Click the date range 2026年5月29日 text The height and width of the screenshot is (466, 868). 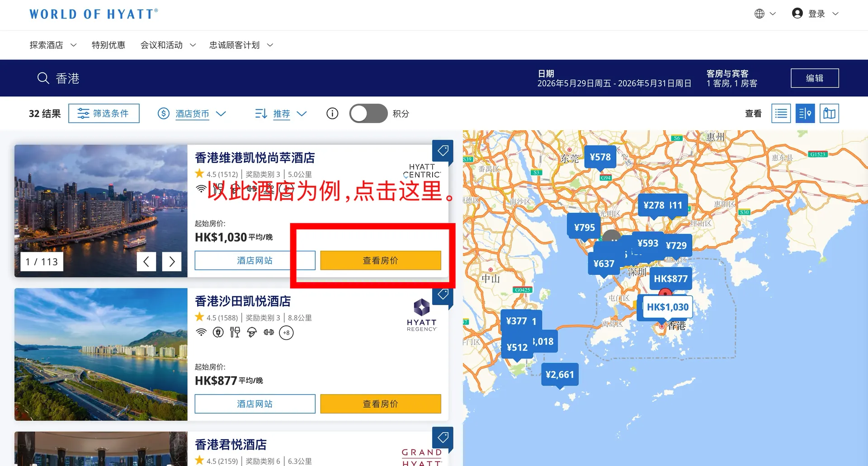pyautogui.click(x=614, y=84)
